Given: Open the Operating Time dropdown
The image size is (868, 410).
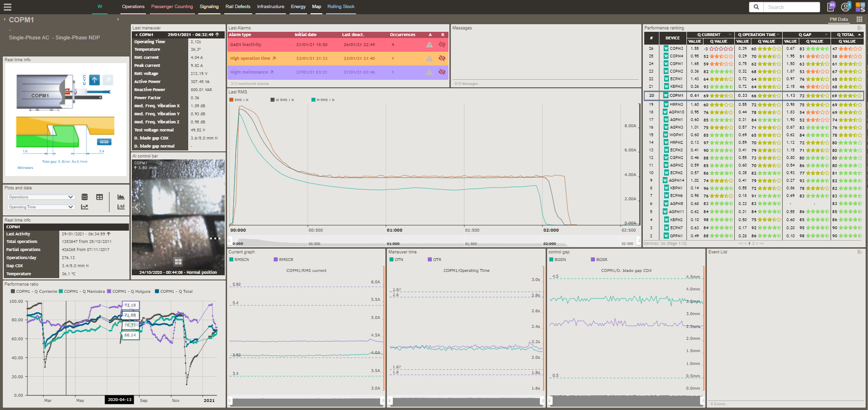Looking at the screenshot, I should click(41, 207).
